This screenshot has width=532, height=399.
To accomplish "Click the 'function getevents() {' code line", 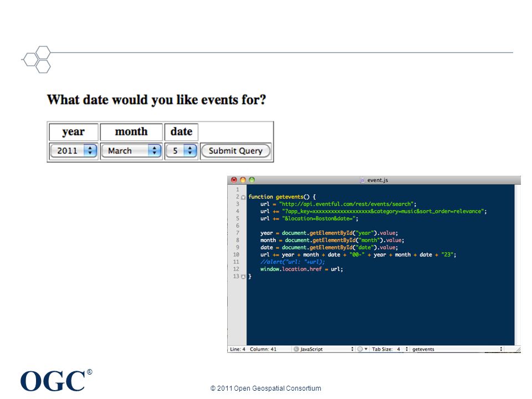I will 282,197.
